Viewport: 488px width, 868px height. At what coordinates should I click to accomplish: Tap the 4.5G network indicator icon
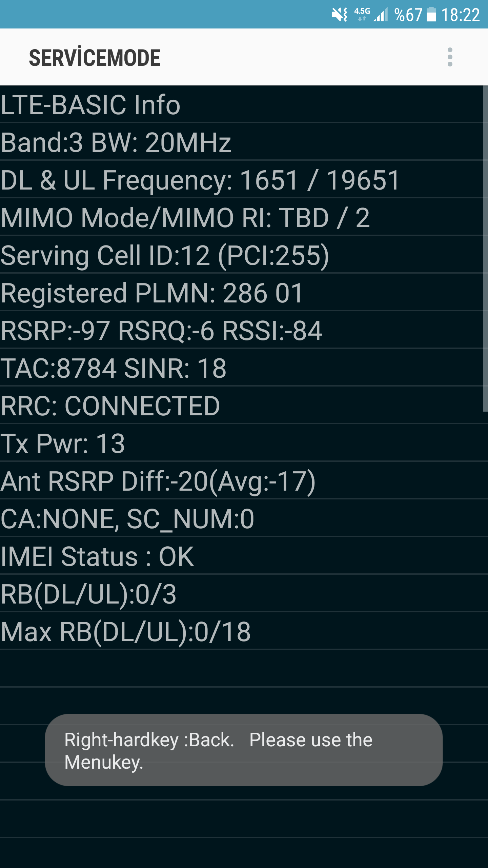point(362,14)
